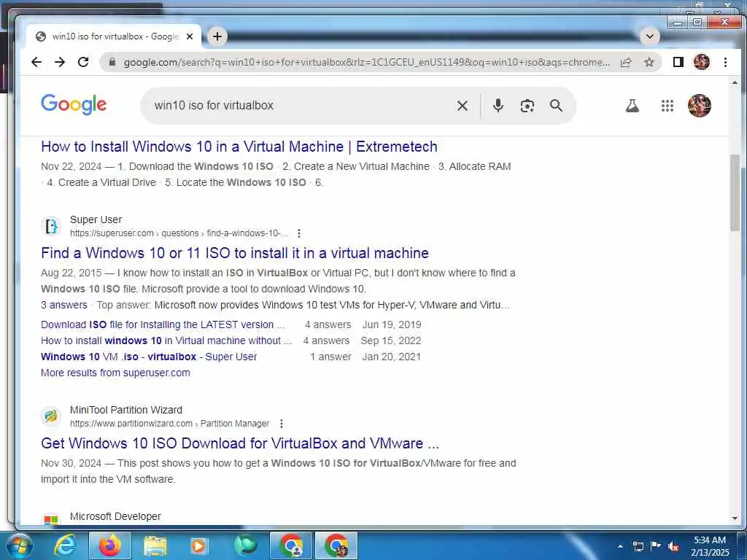Viewport: 747px width, 560px height.
Task: View site information lock icon
Action: (112, 62)
